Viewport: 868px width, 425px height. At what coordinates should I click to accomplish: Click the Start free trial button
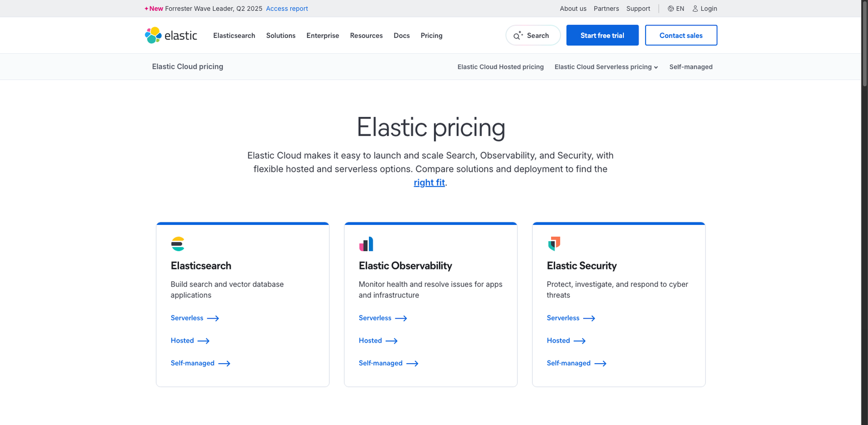pos(602,35)
